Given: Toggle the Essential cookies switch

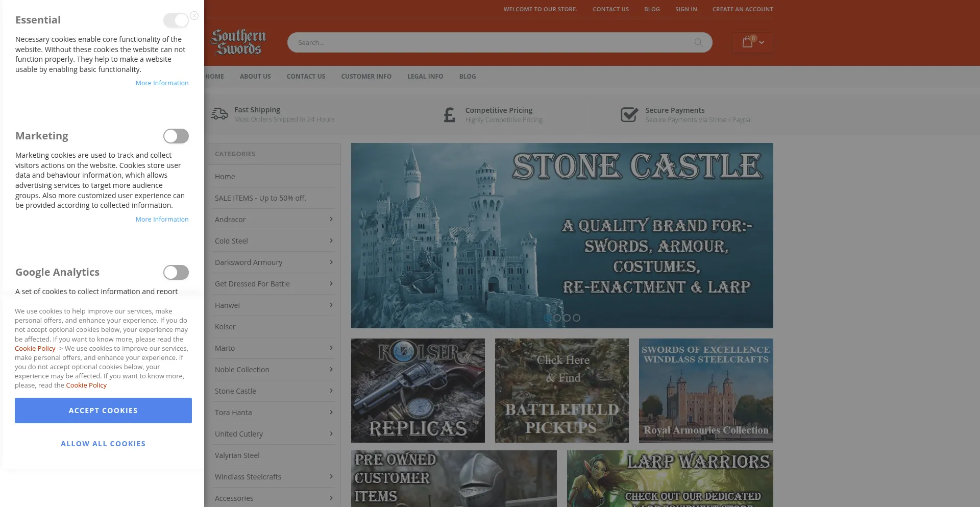Looking at the screenshot, I should click(176, 20).
